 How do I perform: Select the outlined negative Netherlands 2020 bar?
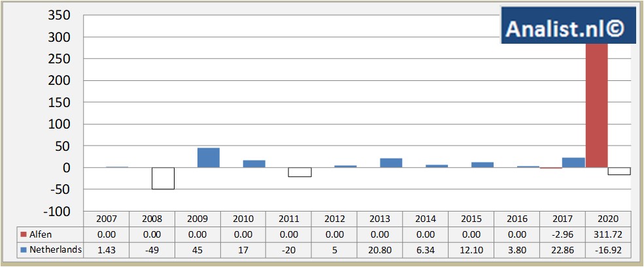tap(619, 172)
